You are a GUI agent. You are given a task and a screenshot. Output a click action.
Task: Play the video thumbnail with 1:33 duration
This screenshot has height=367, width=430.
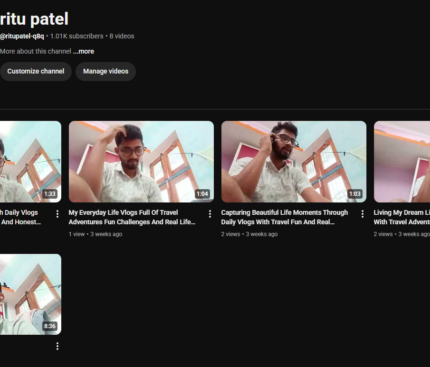[x=30, y=162]
